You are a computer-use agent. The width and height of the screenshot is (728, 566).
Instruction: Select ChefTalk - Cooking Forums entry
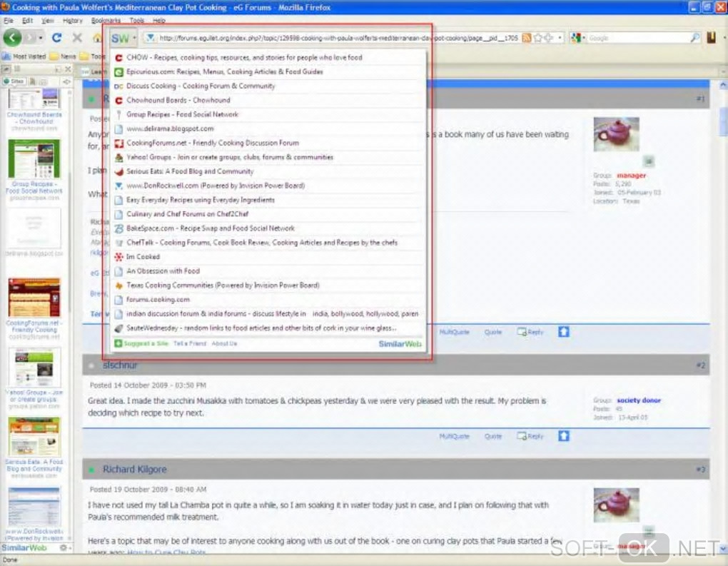pos(268,243)
